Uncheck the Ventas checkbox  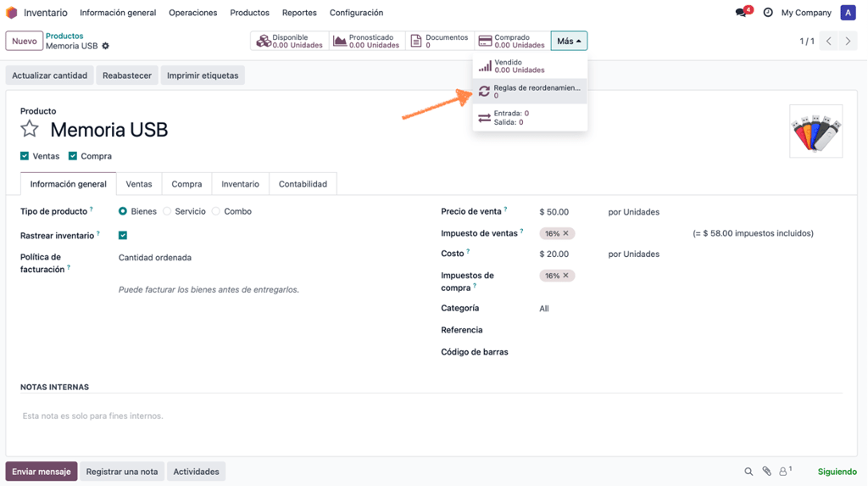click(25, 156)
